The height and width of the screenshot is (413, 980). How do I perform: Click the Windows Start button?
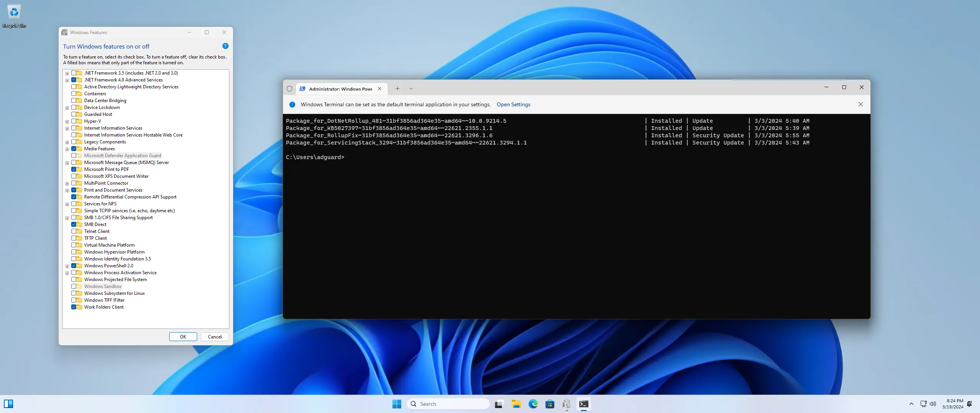coord(397,404)
